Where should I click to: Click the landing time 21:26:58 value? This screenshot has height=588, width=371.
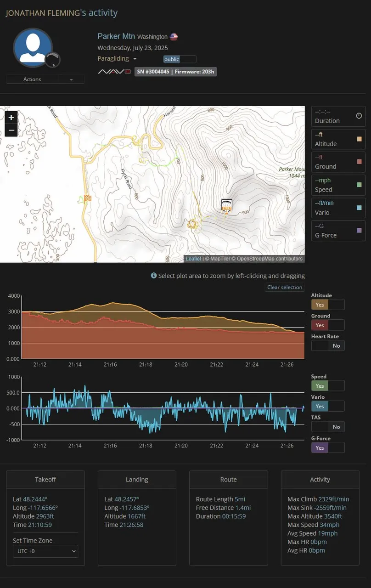click(130, 525)
